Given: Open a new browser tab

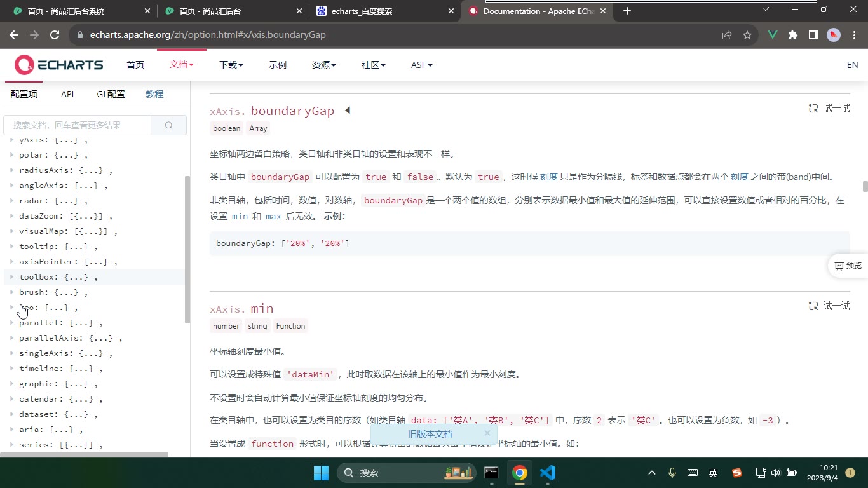Looking at the screenshot, I should pos(627,11).
